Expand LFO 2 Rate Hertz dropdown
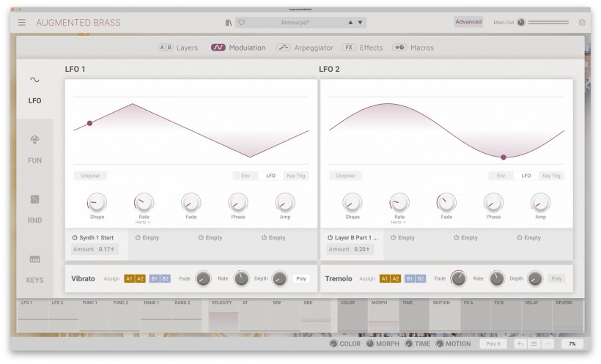601x364 pixels. pyautogui.click(x=398, y=222)
